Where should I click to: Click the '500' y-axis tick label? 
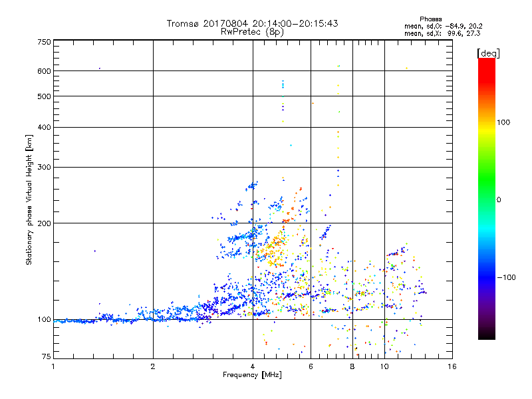point(44,96)
